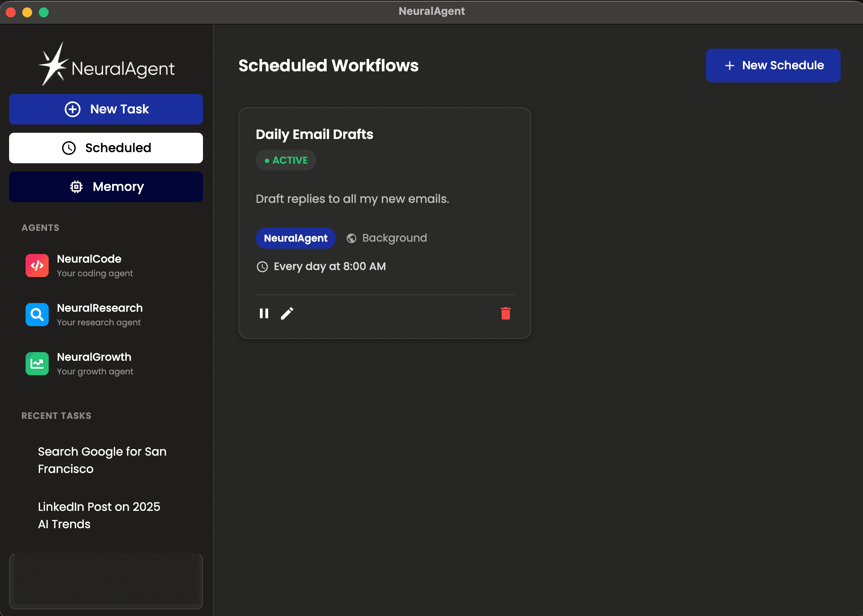This screenshot has width=863, height=616.
Task: Open the Search Google for San Francisco task
Action: [x=102, y=460]
